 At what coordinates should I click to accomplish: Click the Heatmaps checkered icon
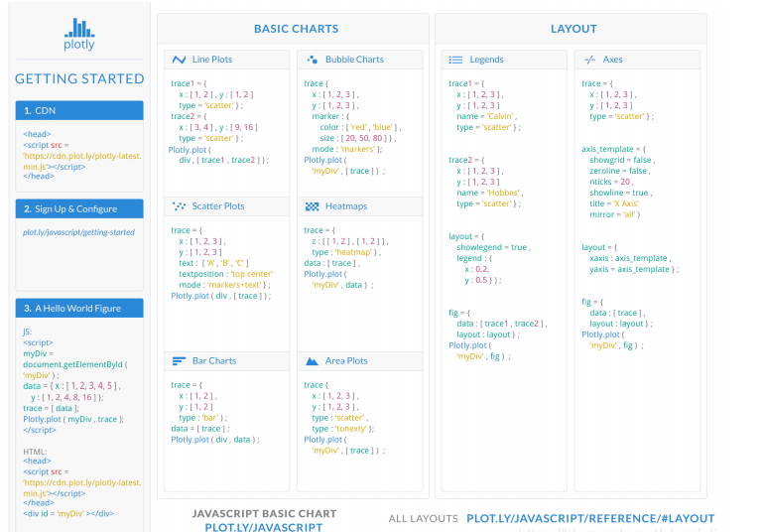pyautogui.click(x=312, y=206)
